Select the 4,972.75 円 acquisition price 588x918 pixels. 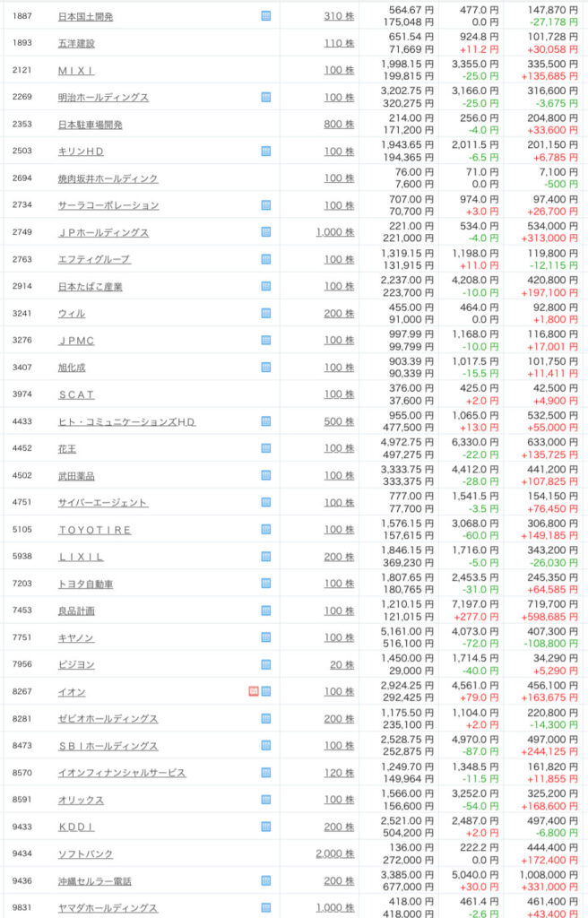click(x=407, y=443)
